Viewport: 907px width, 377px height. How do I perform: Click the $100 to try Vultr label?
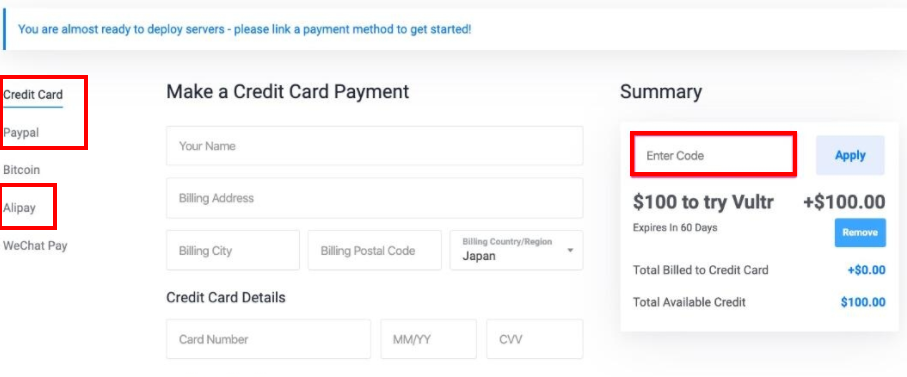703,202
